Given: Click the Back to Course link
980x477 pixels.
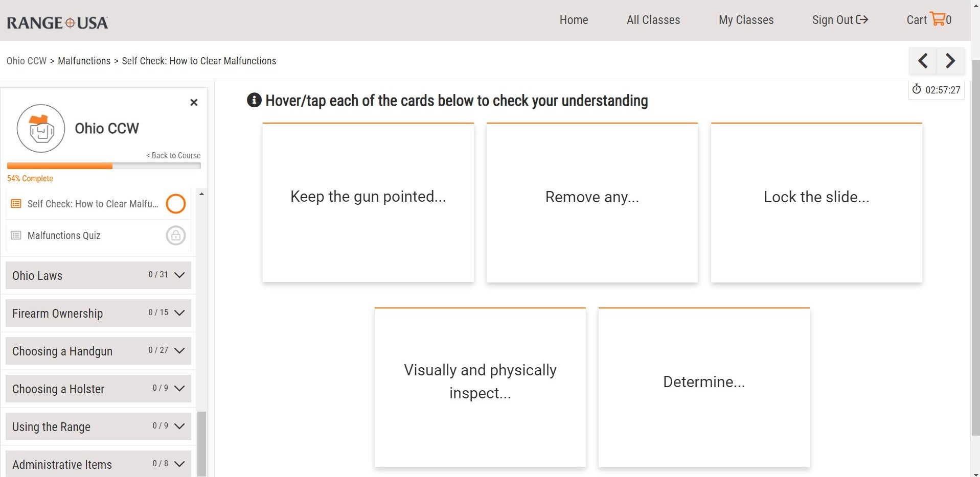Looking at the screenshot, I should 173,155.
